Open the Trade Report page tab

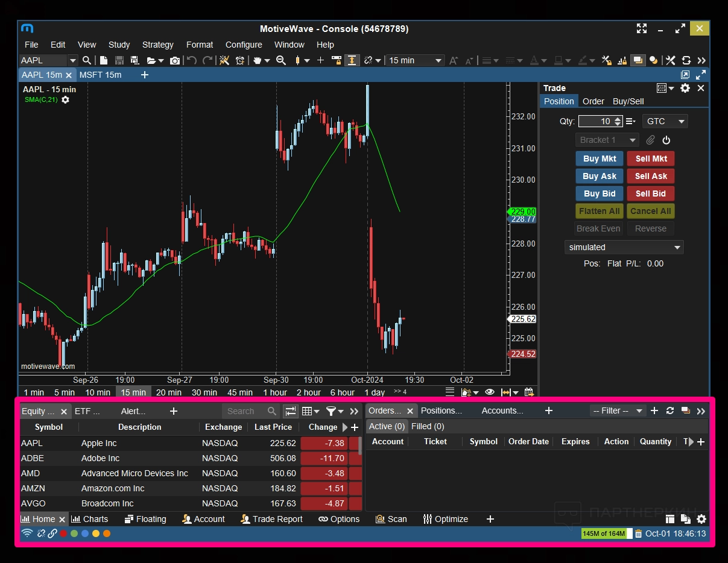pyautogui.click(x=271, y=519)
